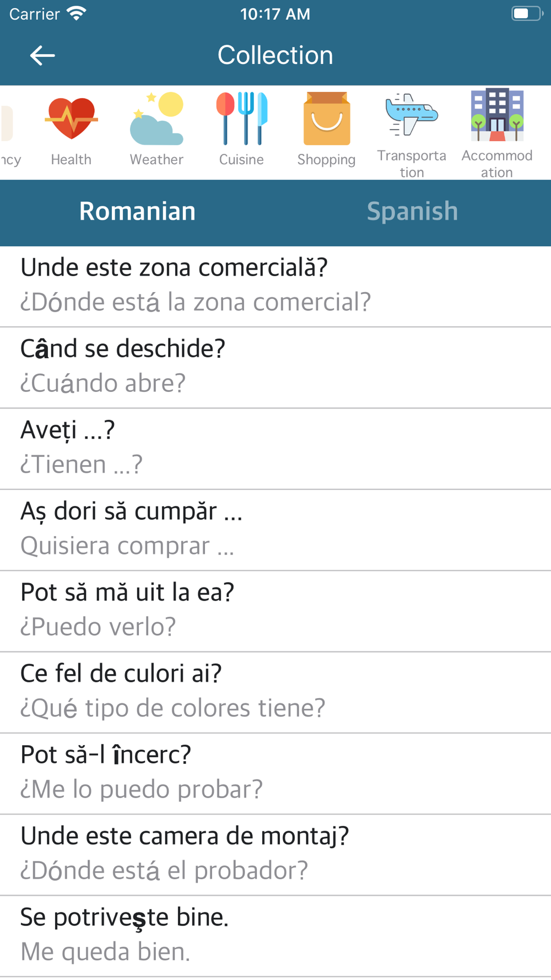This screenshot has height=980, width=551.
Task: Open the Health category heart icon
Action: [x=71, y=119]
